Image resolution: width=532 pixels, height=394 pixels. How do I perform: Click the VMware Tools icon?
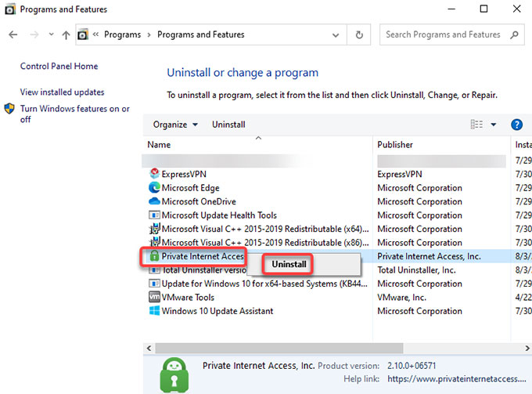click(x=154, y=297)
